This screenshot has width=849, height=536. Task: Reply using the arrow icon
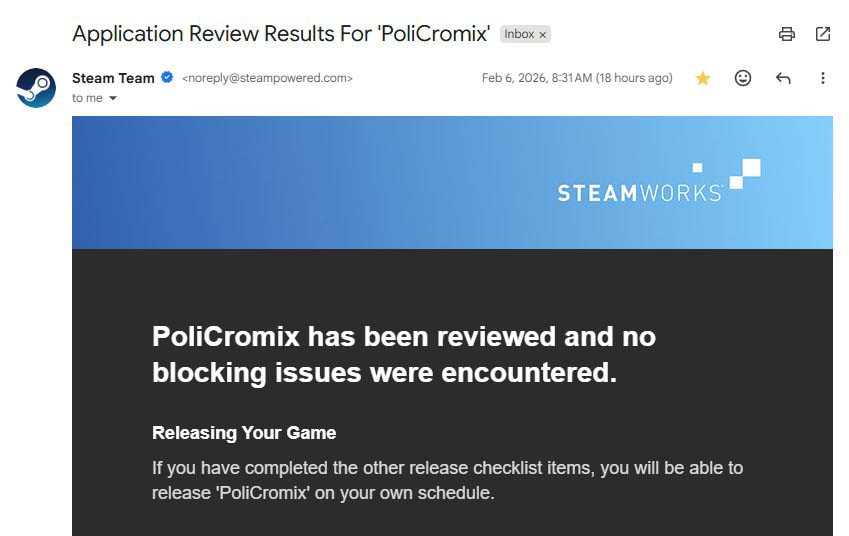(783, 78)
